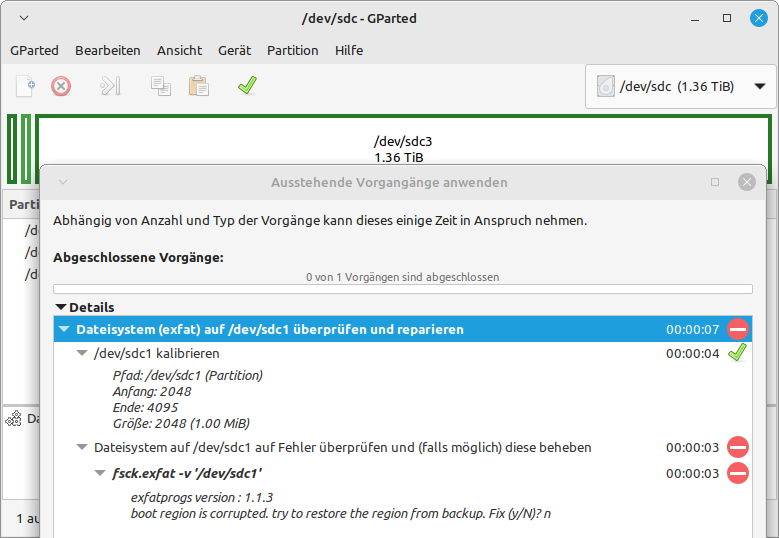Click the red error icon on the exfat operation row
Screen dimensions: 779x538
click(738, 329)
